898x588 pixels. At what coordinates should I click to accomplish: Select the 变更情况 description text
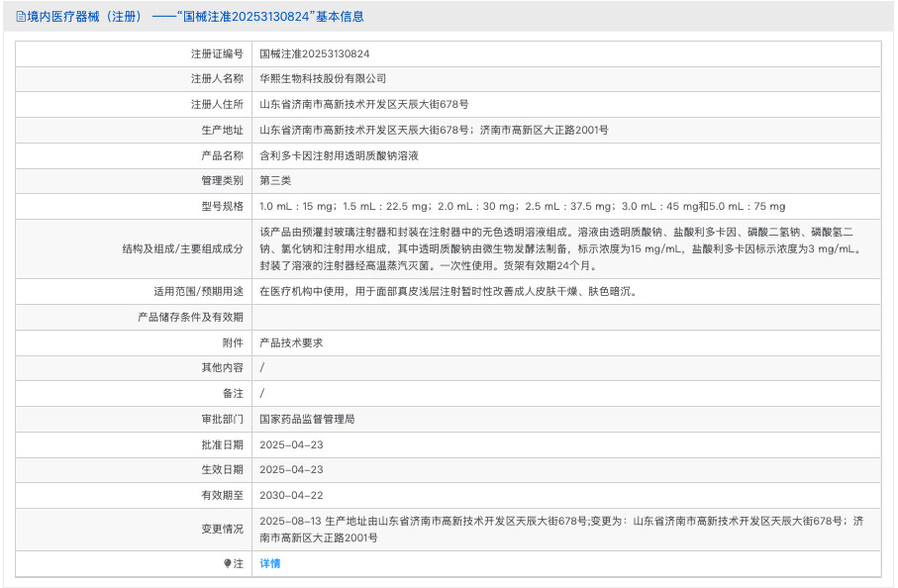554,528
